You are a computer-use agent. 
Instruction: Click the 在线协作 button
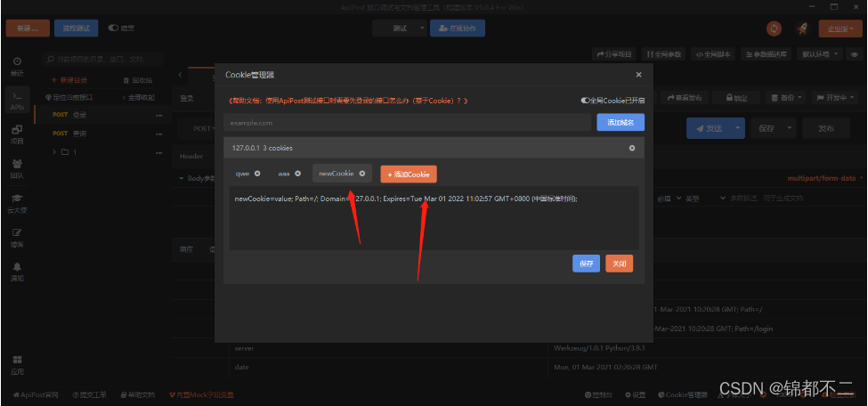click(x=458, y=28)
